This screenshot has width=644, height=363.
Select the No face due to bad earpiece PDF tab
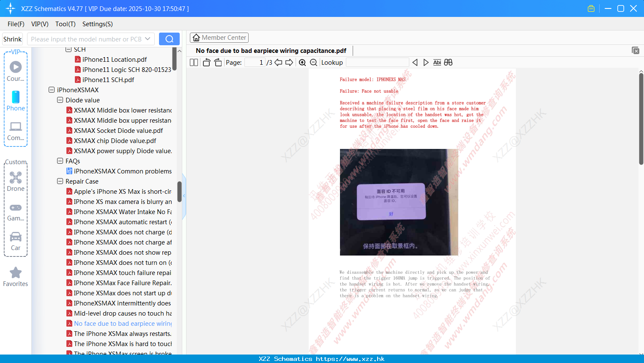coord(271,51)
